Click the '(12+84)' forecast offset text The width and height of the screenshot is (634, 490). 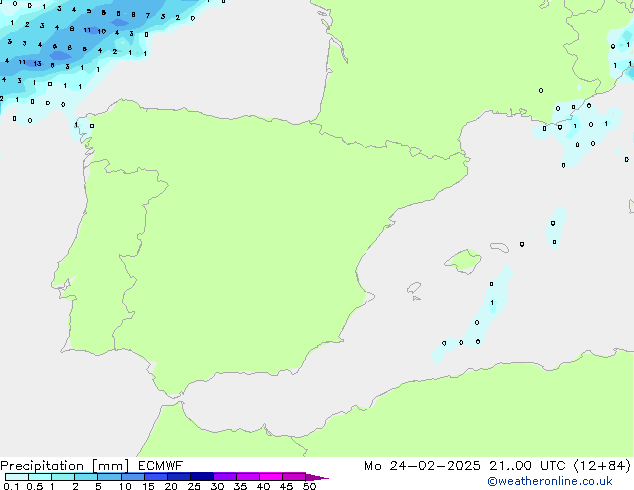pyautogui.click(x=602, y=466)
